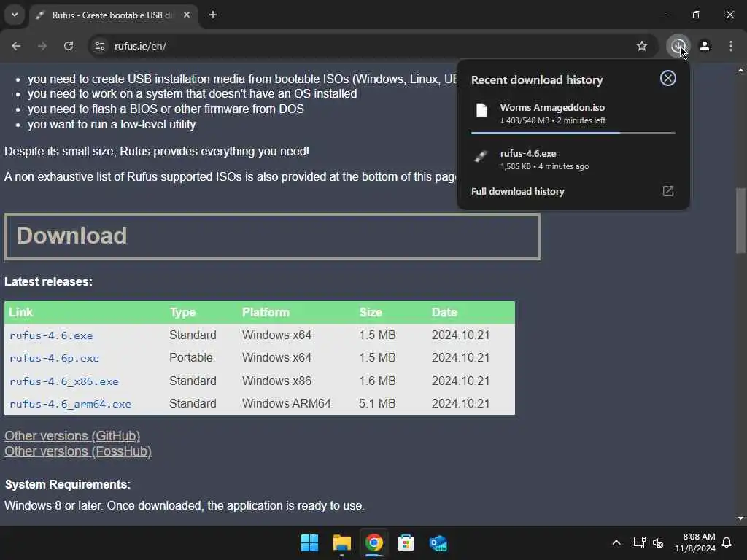The width and height of the screenshot is (747, 560).
Task: Select the rufus-4.6.exe entry in downloads
Action: pyautogui.click(x=573, y=160)
